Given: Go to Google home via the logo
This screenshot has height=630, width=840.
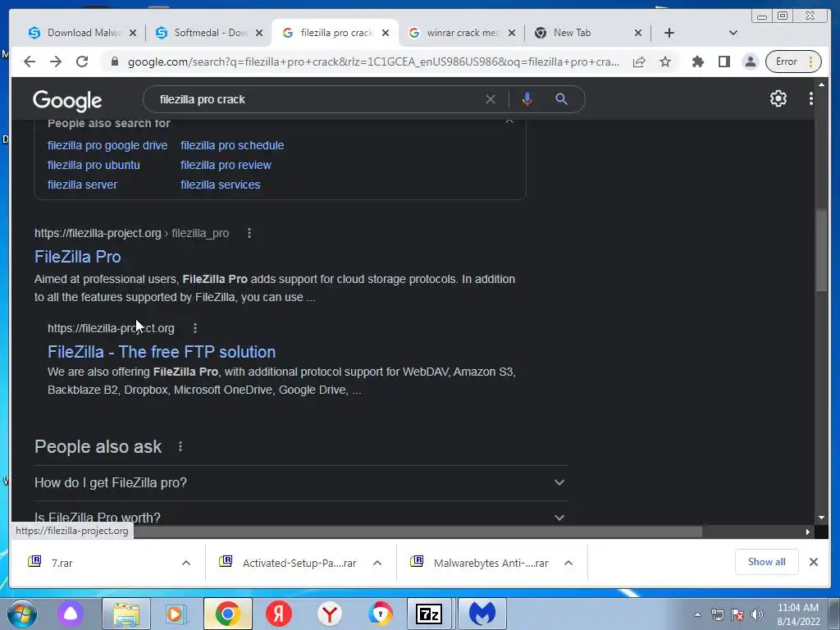Looking at the screenshot, I should click(67, 100).
